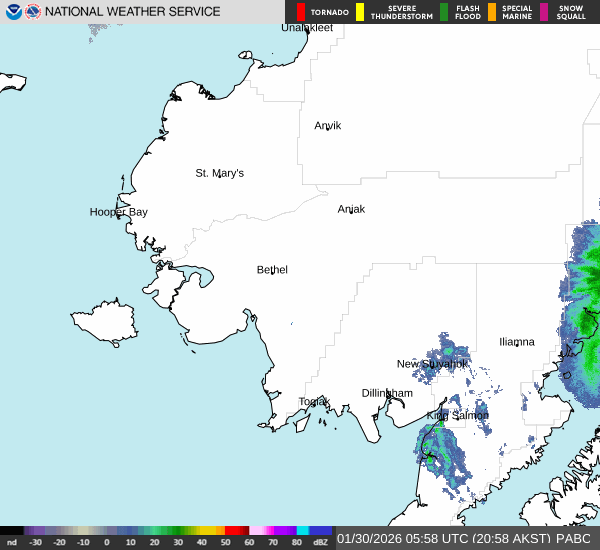Screen dimensions: 600x550
Task: Click the NOAA logo in header
Action: coord(13,12)
